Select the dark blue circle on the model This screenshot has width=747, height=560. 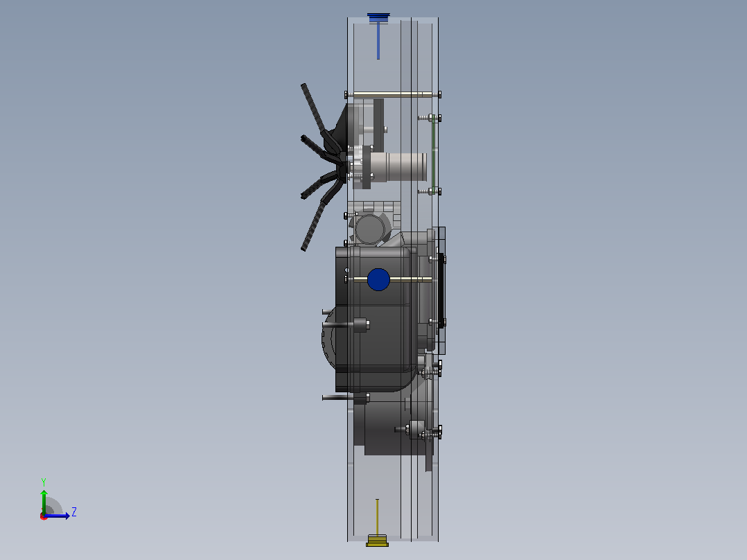tap(379, 279)
